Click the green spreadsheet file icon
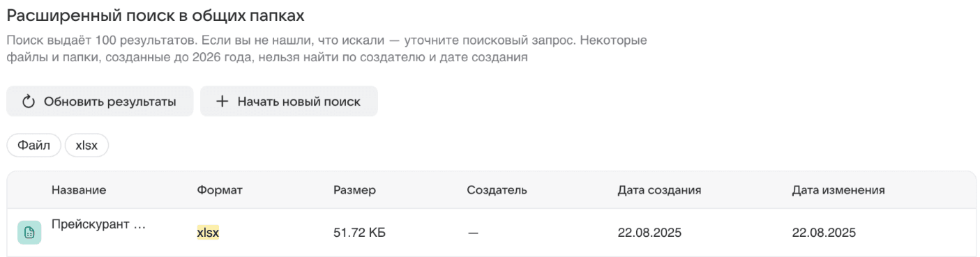The image size is (980, 257). [x=29, y=233]
